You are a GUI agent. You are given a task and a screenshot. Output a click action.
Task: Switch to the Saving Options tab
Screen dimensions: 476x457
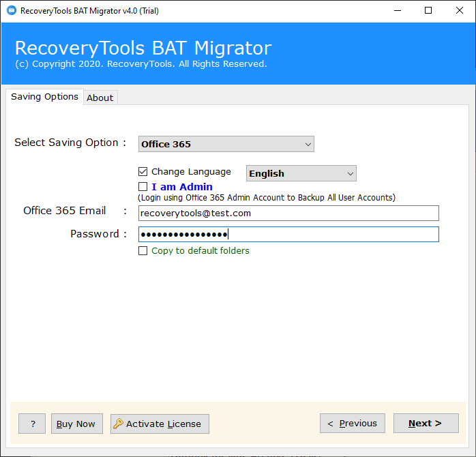pos(44,97)
